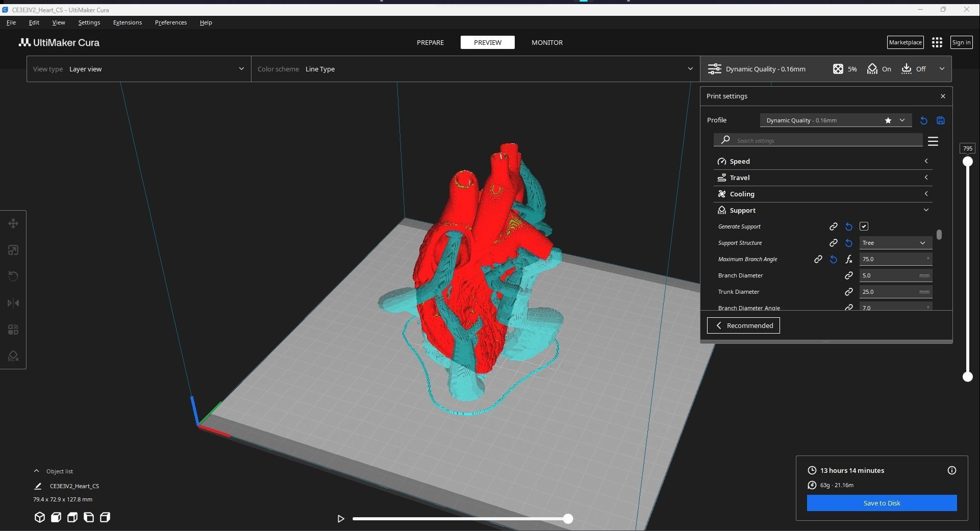Viewport: 980px width, 531px height.
Task: Click the link icon beside Branch Diameter
Action: (849, 275)
